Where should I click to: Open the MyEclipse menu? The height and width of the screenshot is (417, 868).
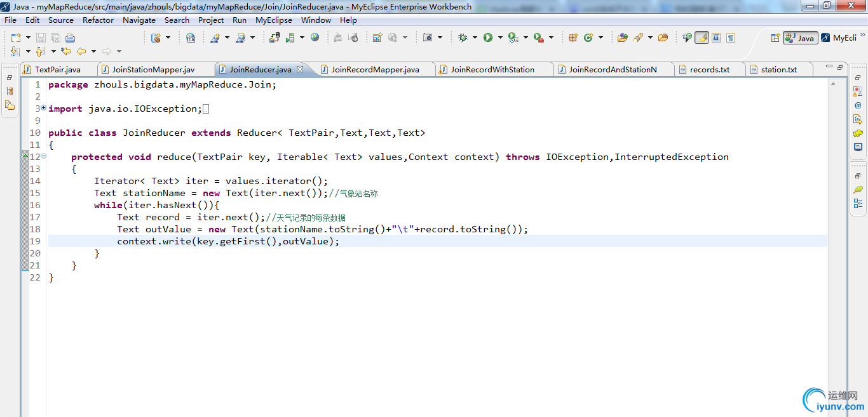click(274, 20)
